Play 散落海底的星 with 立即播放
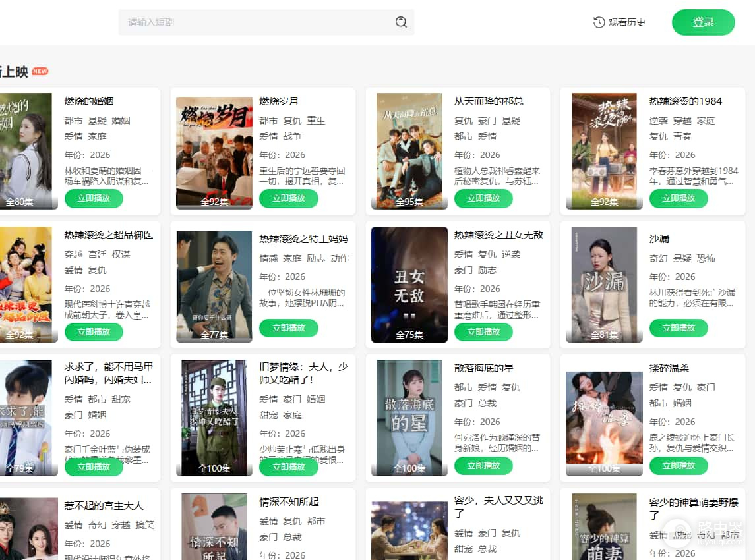 click(x=483, y=466)
